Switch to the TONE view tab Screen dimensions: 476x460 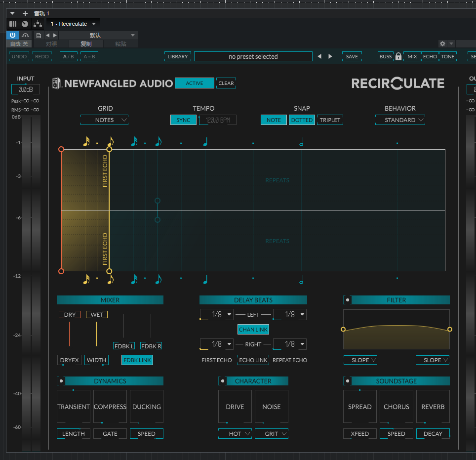(x=448, y=56)
